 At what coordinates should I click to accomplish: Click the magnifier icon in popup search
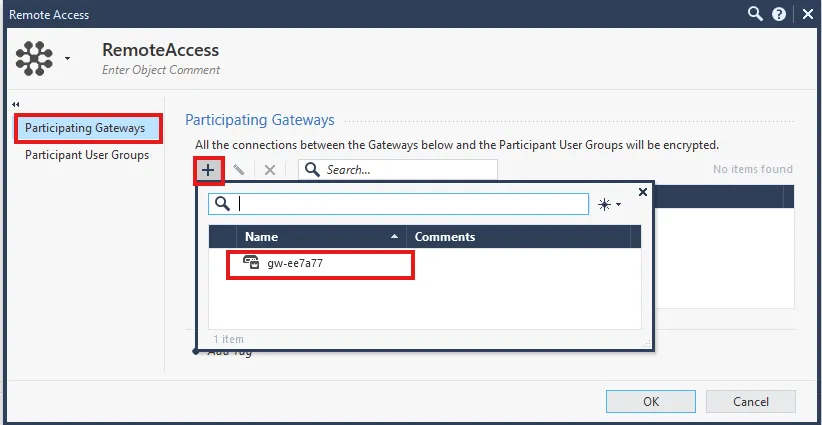tap(223, 204)
